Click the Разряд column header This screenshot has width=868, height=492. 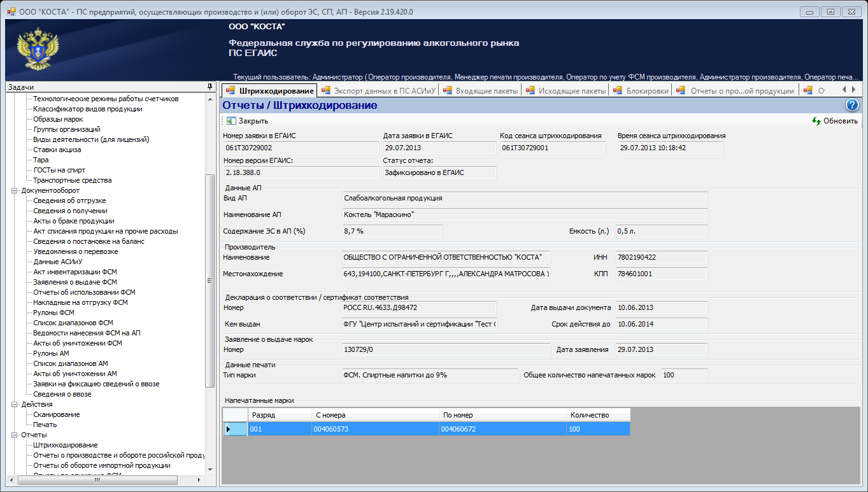(279, 415)
